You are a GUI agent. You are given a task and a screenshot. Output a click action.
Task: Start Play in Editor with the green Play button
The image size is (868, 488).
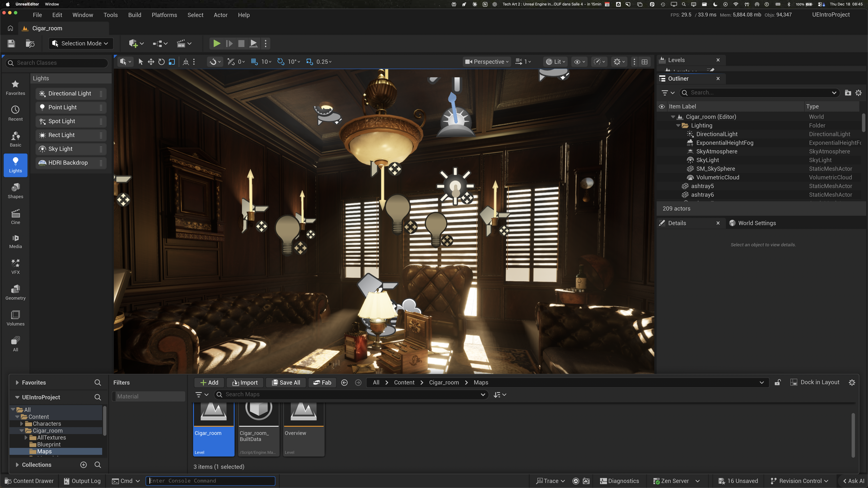(x=217, y=43)
